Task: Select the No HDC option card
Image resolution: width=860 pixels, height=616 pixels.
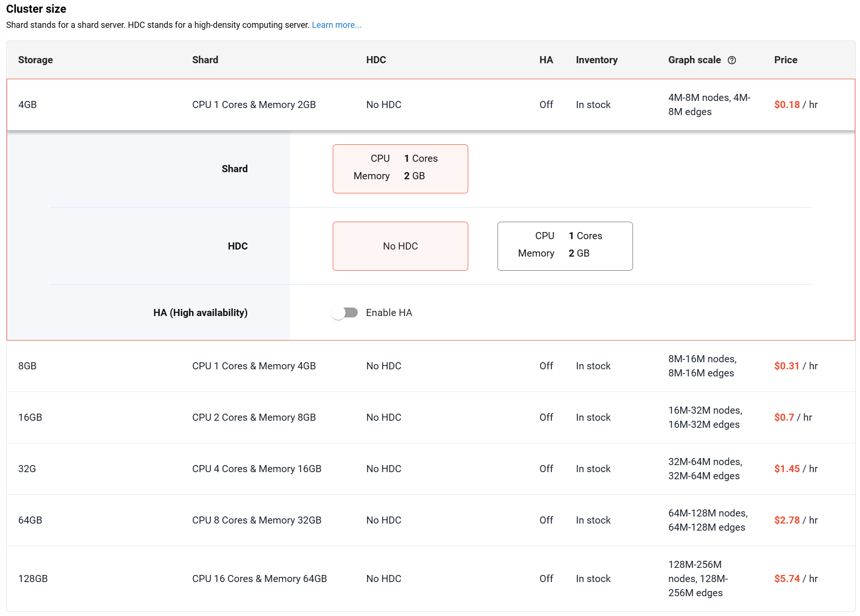Action: point(400,246)
